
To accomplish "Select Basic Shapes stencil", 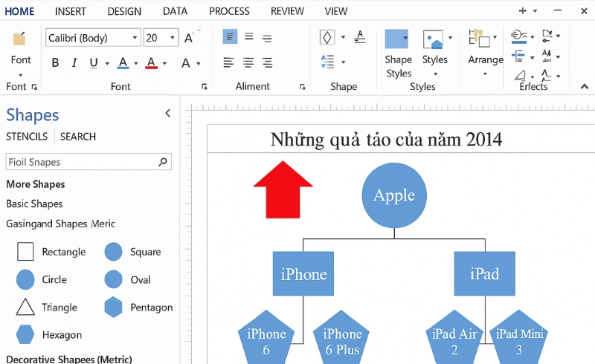I will 34,204.
